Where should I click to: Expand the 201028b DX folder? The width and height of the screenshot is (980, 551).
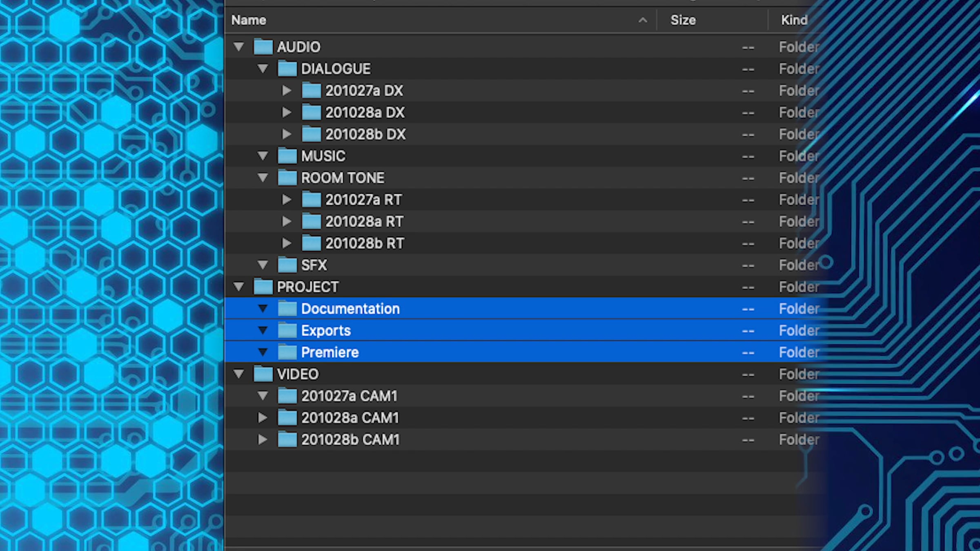(x=287, y=134)
